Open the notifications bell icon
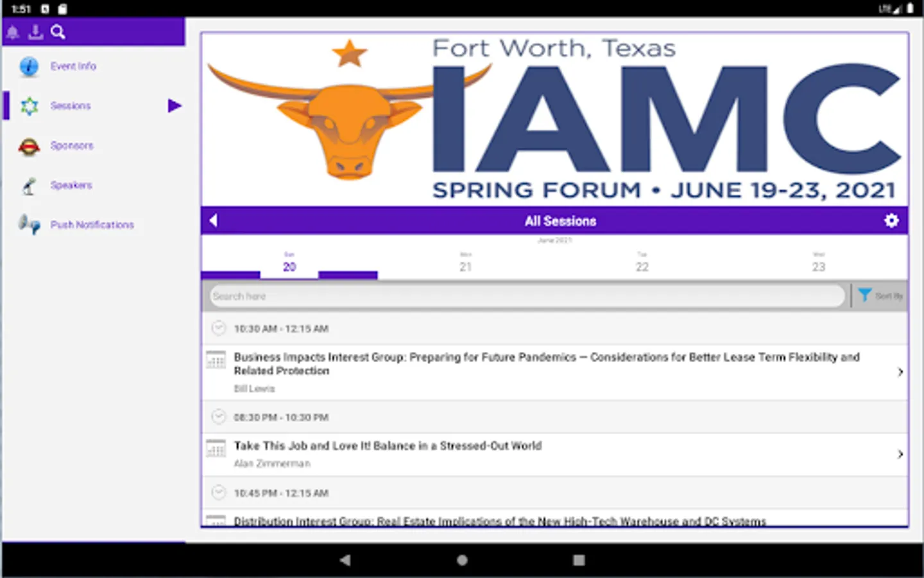Screen dimensions: 924x578 [x=13, y=32]
